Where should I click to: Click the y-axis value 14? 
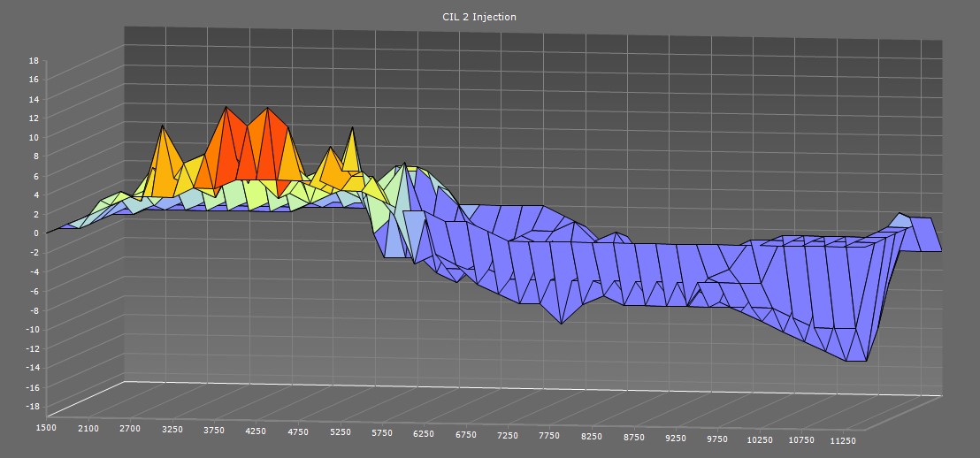coord(34,99)
